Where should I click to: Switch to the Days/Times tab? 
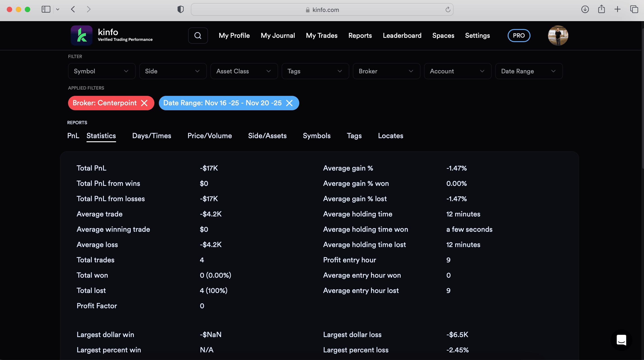(x=151, y=135)
